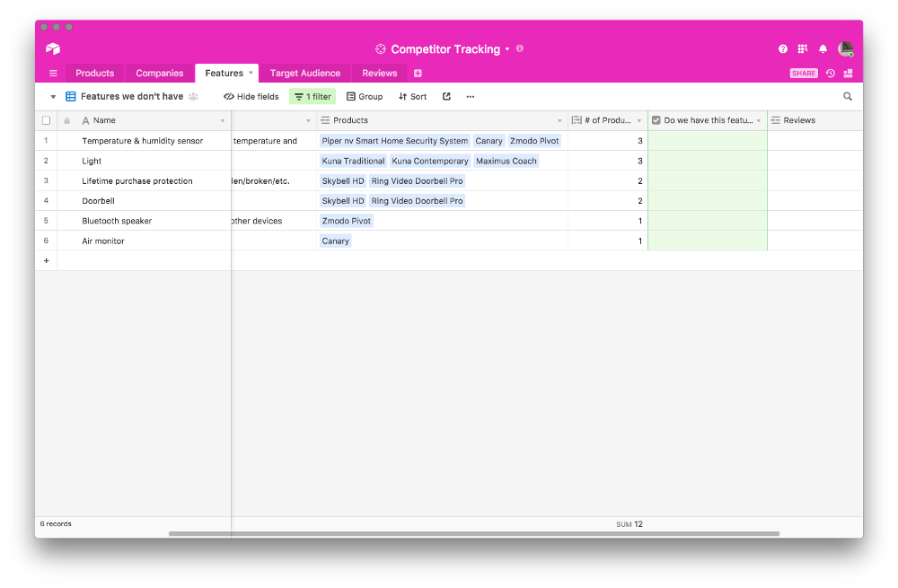
Task: Click the Kuna Contemporary linked record
Action: point(430,161)
